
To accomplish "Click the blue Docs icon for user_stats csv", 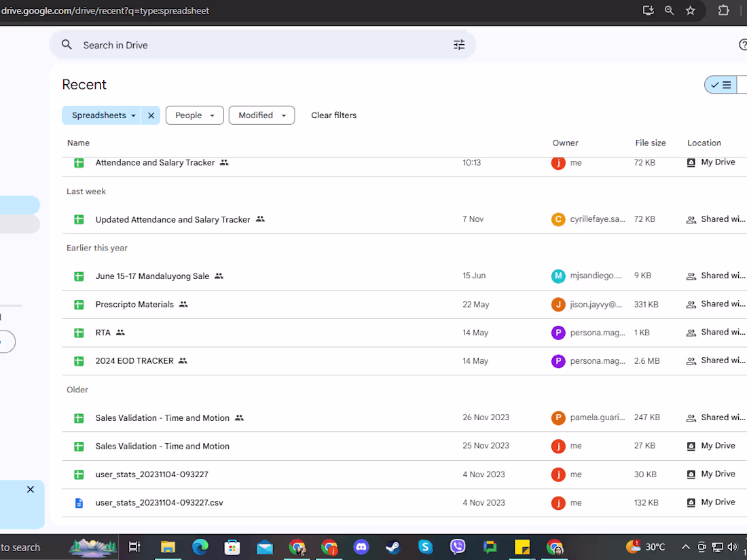I will (x=79, y=503).
